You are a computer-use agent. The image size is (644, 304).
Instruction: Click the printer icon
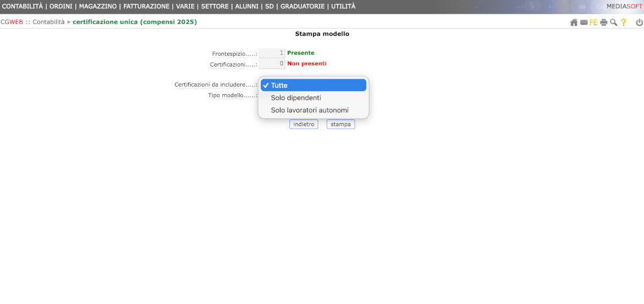(x=604, y=23)
